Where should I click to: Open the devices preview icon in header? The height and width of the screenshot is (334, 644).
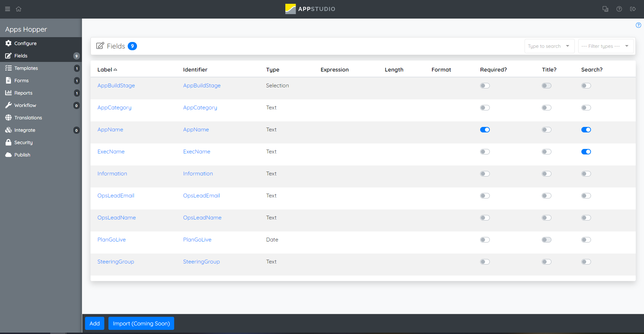pyautogui.click(x=605, y=9)
